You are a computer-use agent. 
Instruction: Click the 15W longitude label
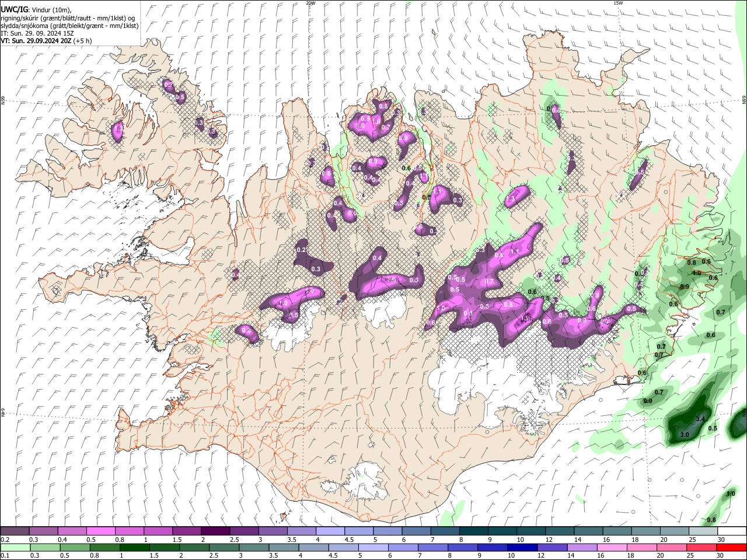point(617,3)
